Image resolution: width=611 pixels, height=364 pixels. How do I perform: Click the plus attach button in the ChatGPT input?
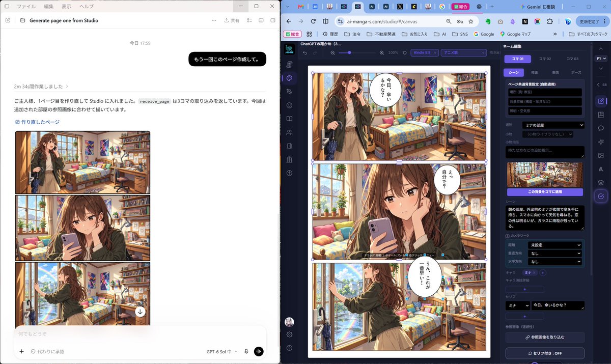pyautogui.click(x=21, y=351)
